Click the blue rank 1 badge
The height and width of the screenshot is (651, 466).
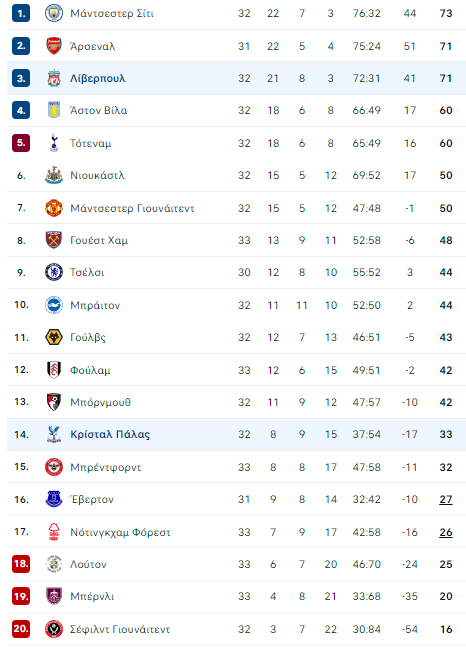[21, 13]
